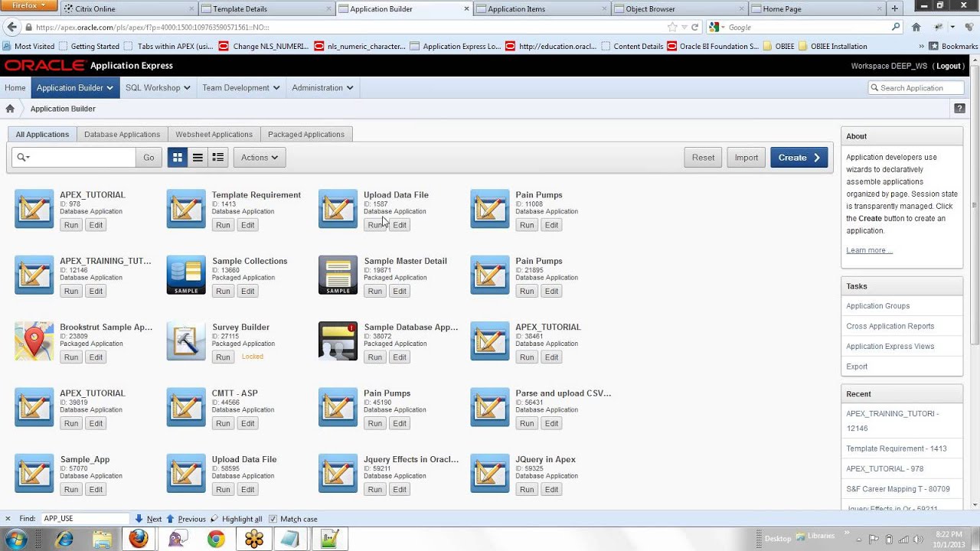Open the Brookstrut Sample App map icon

(x=34, y=341)
